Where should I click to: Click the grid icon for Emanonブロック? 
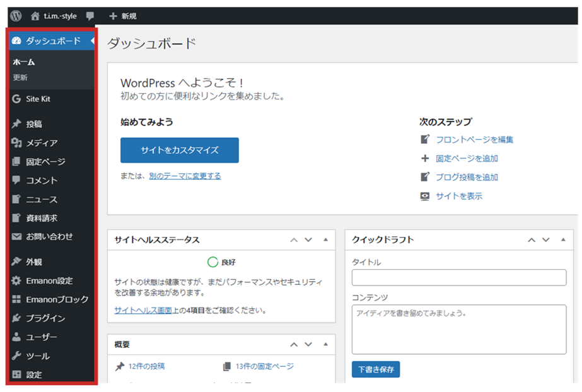(x=16, y=299)
